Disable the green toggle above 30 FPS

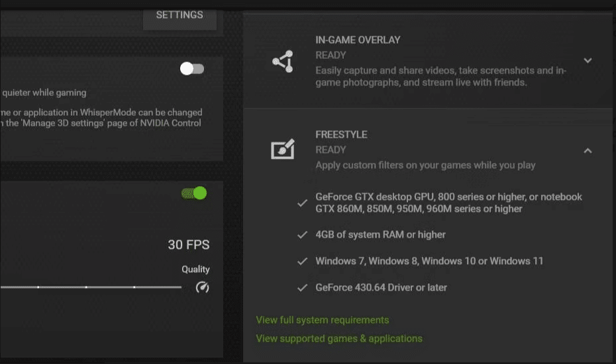[x=194, y=193]
